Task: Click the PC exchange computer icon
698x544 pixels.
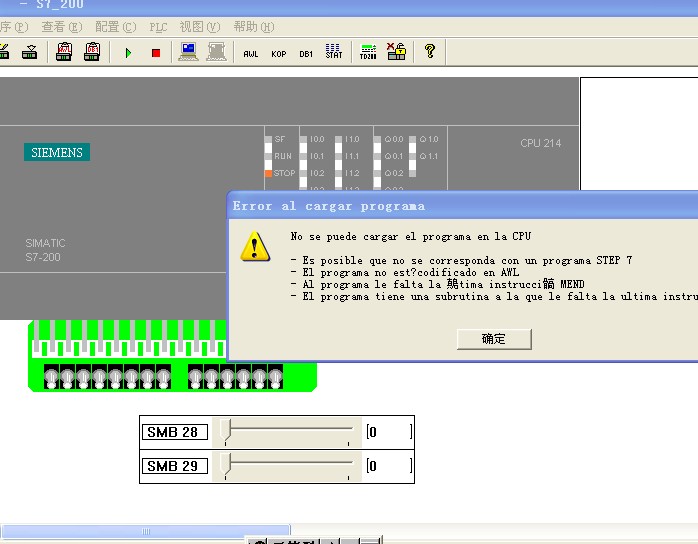Action: coord(189,52)
